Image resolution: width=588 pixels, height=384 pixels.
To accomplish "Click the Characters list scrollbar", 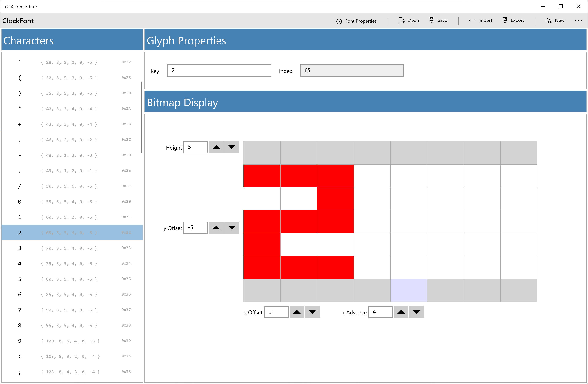I will point(141,117).
